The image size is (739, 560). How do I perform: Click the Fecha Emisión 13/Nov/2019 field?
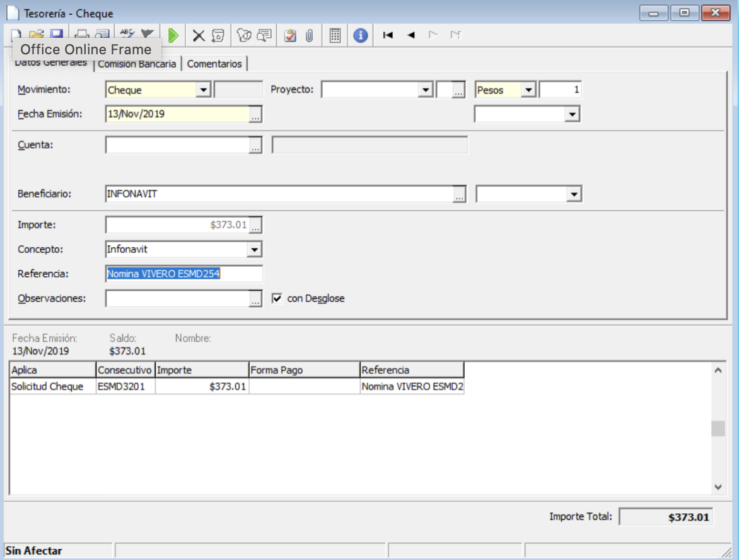point(178,114)
